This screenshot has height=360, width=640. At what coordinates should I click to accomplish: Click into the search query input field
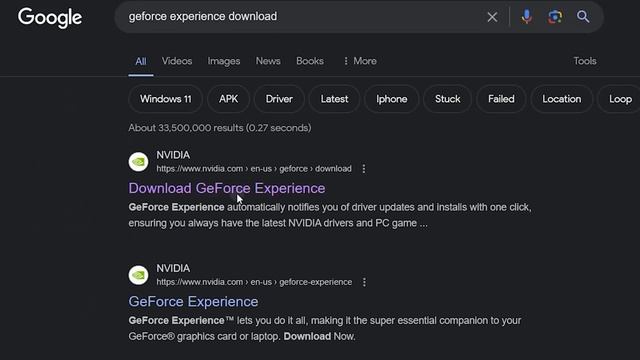pos(302,17)
